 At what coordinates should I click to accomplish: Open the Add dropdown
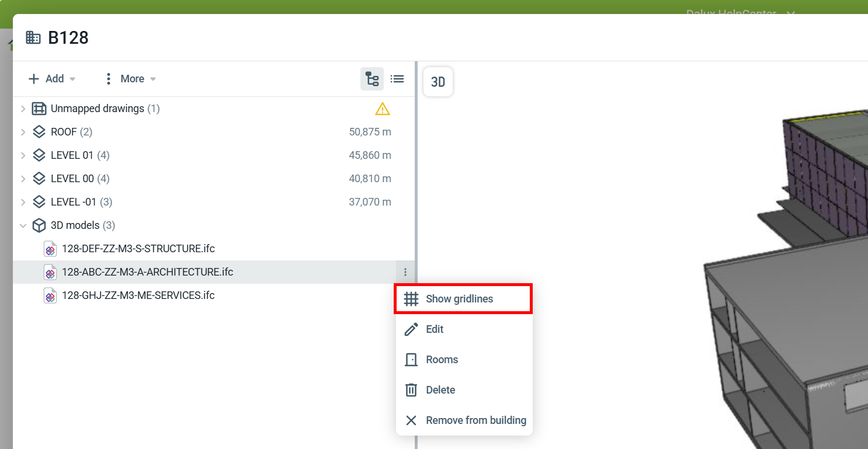pyautogui.click(x=52, y=79)
